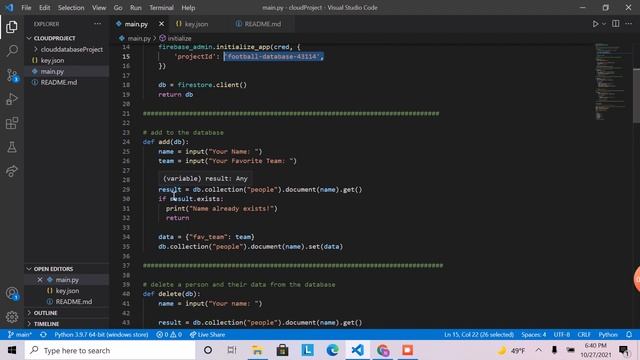
Task: Open the Run and Debug view
Action: 12,99
